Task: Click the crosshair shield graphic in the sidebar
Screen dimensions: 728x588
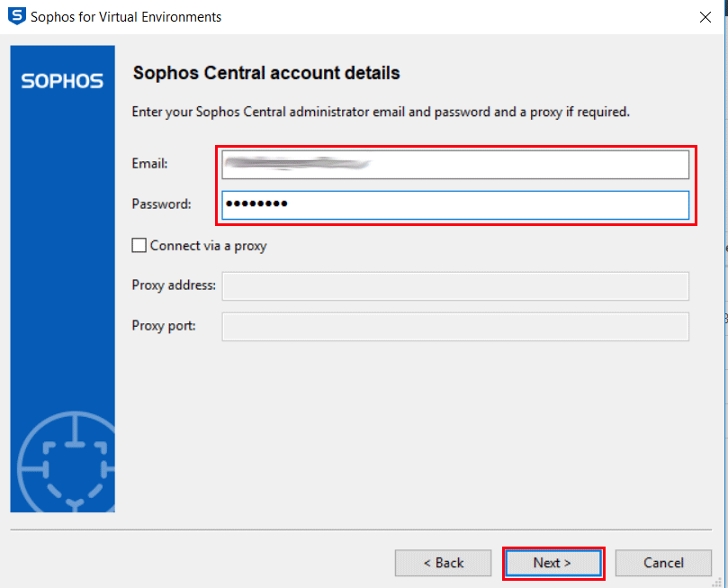Action: 67,462
